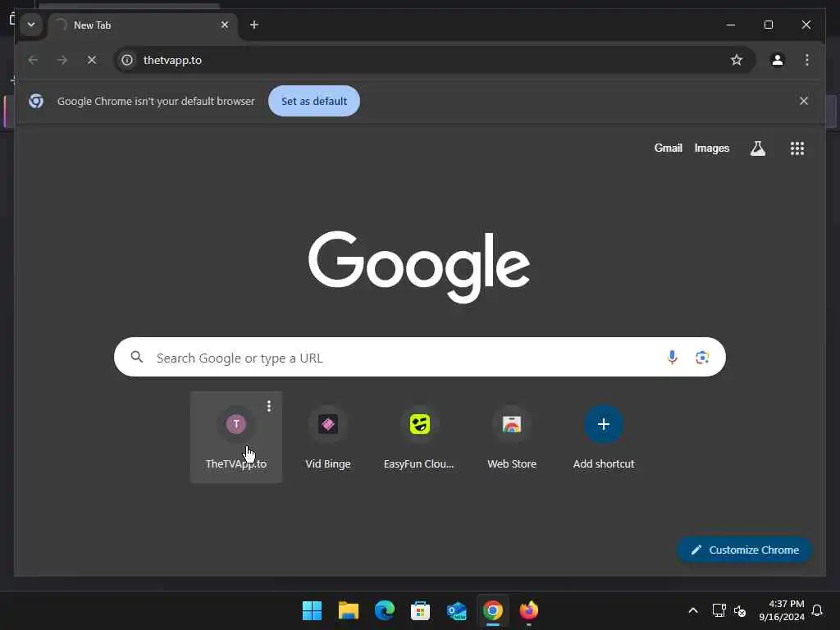
Task: Click the address bar showing thetvapp.to
Action: (x=435, y=60)
